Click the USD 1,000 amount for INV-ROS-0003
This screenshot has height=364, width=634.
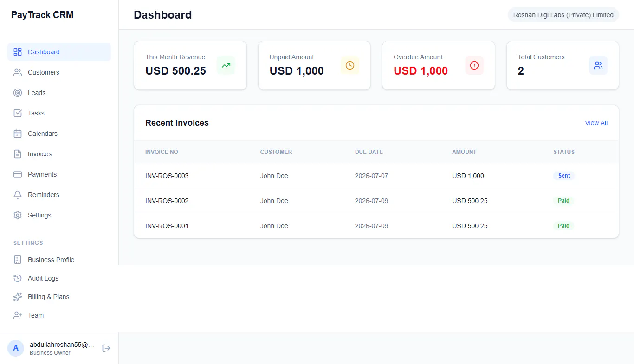tap(468, 176)
